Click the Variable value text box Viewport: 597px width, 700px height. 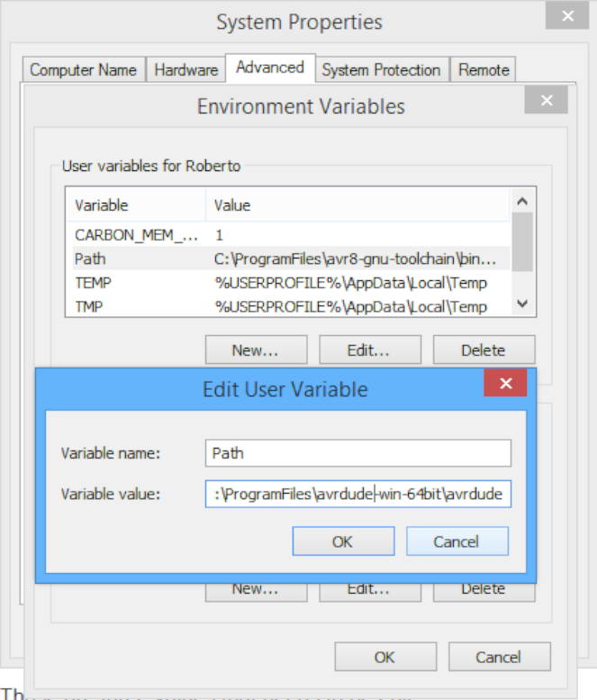click(357, 494)
